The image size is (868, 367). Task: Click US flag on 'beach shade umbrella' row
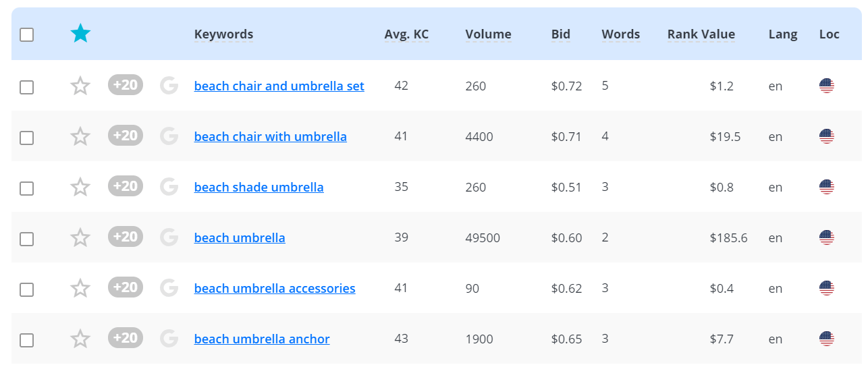pos(826,187)
